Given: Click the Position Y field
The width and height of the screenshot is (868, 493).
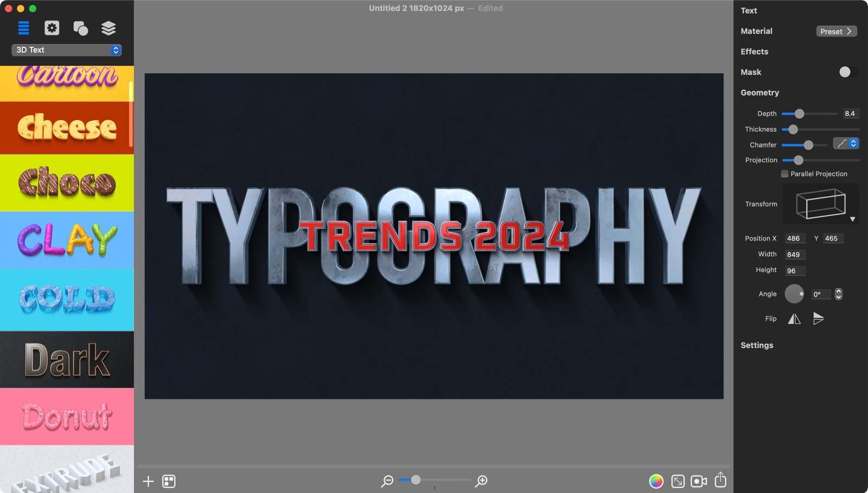Looking at the screenshot, I should click(833, 238).
